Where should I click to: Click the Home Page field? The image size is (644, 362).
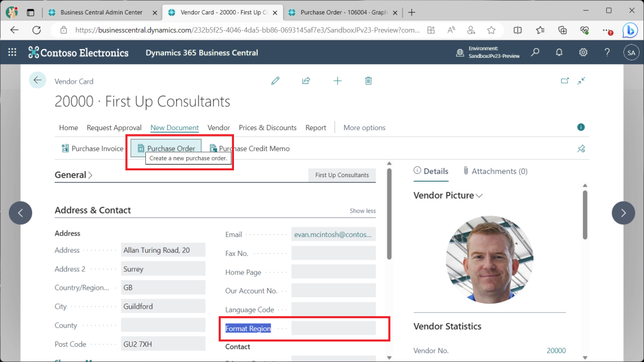click(333, 271)
